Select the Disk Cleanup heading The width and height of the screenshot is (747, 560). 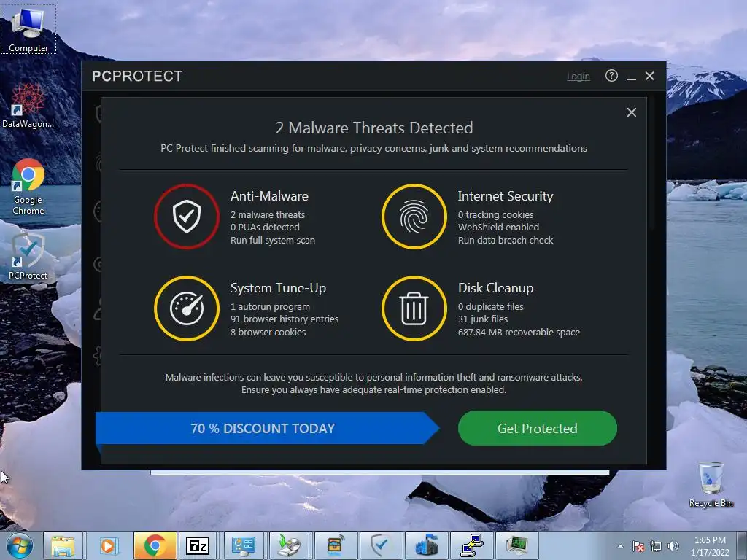[x=495, y=288]
